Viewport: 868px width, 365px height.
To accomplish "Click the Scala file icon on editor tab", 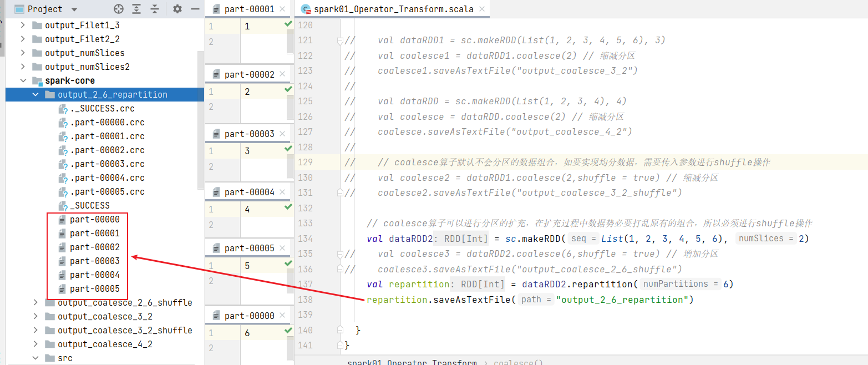I will 305,9.
